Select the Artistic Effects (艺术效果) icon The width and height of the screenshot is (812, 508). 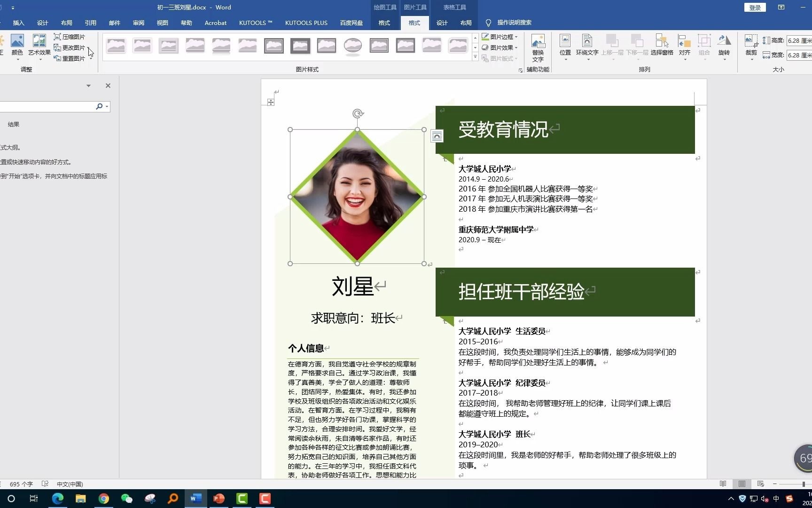pyautogui.click(x=39, y=46)
